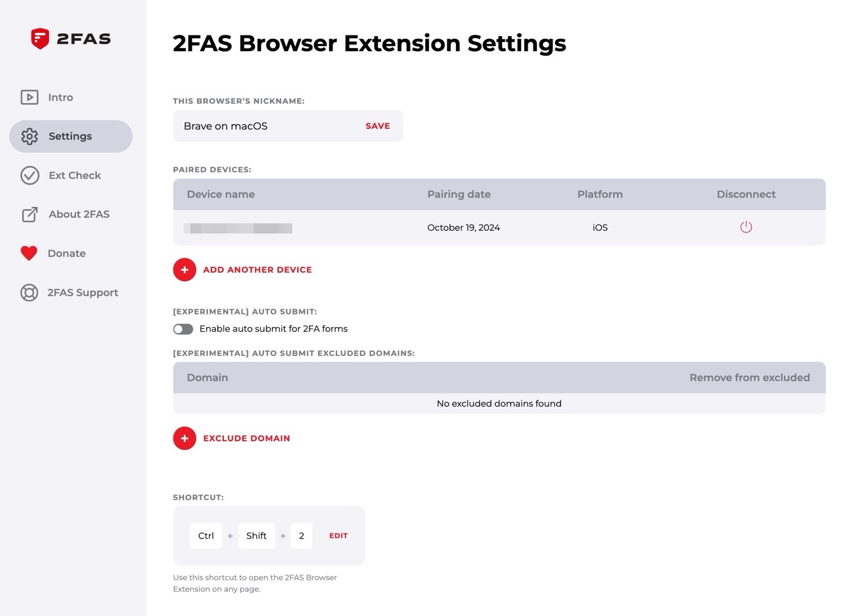The height and width of the screenshot is (616, 841).
Task: Enable auto submit for 2FA forms
Action: click(x=183, y=329)
